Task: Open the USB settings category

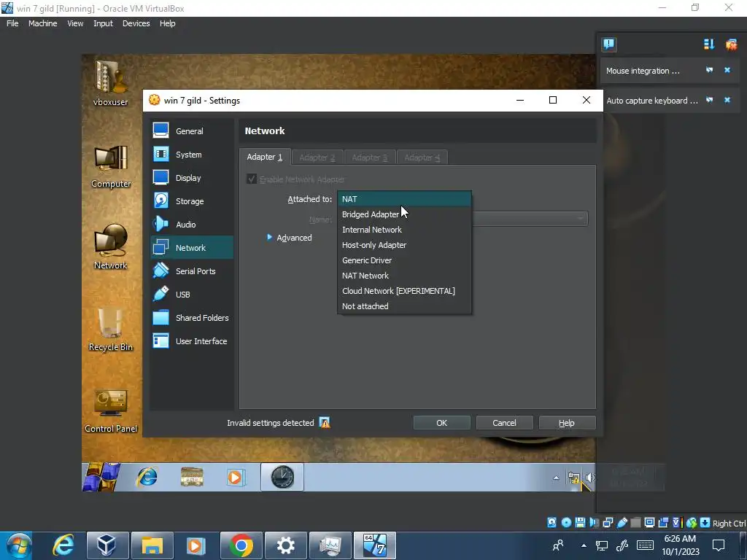Action: coord(192,295)
